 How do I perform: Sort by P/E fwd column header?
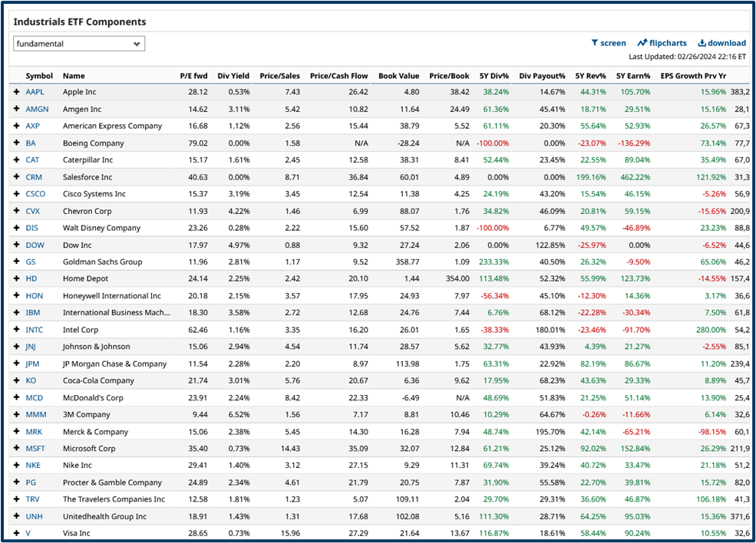pos(193,76)
